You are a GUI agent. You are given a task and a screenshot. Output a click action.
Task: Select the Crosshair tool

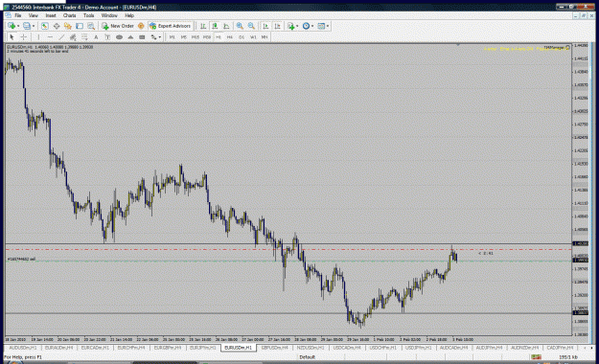tap(23, 37)
